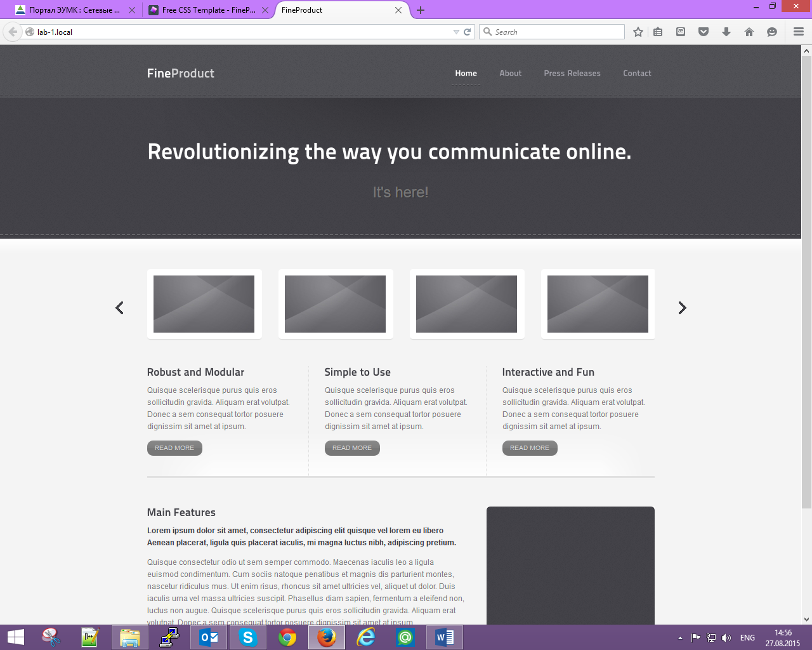Image resolution: width=812 pixels, height=650 pixels.
Task: Open Outlook from taskbar
Action: click(208, 637)
